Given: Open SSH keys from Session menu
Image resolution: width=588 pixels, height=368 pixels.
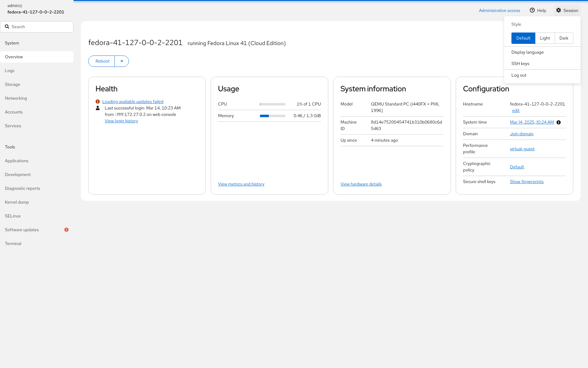Looking at the screenshot, I should pos(542,63).
